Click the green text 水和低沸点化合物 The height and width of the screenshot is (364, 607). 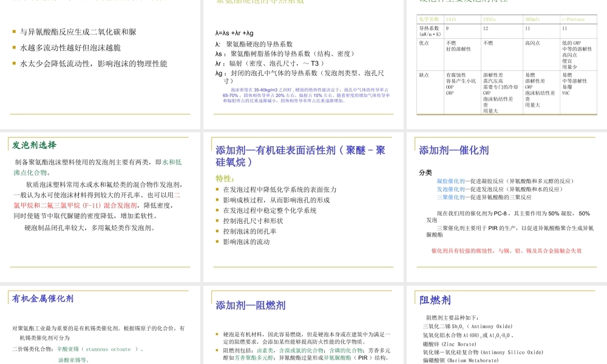98,167
